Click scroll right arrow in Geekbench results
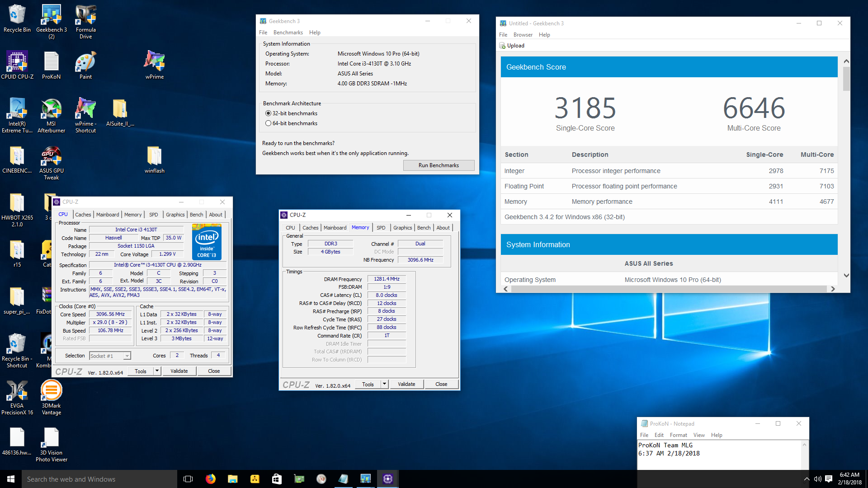 833,289
